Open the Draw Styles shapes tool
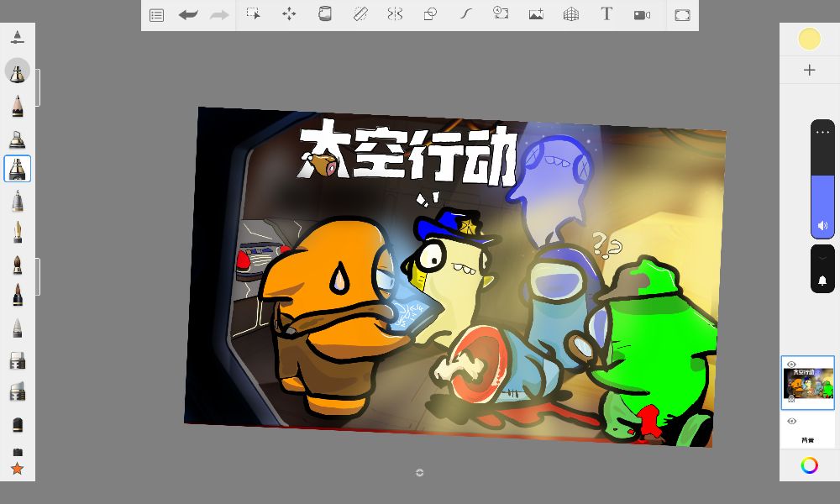This screenshot has height=504, width=840. point(430,14)
